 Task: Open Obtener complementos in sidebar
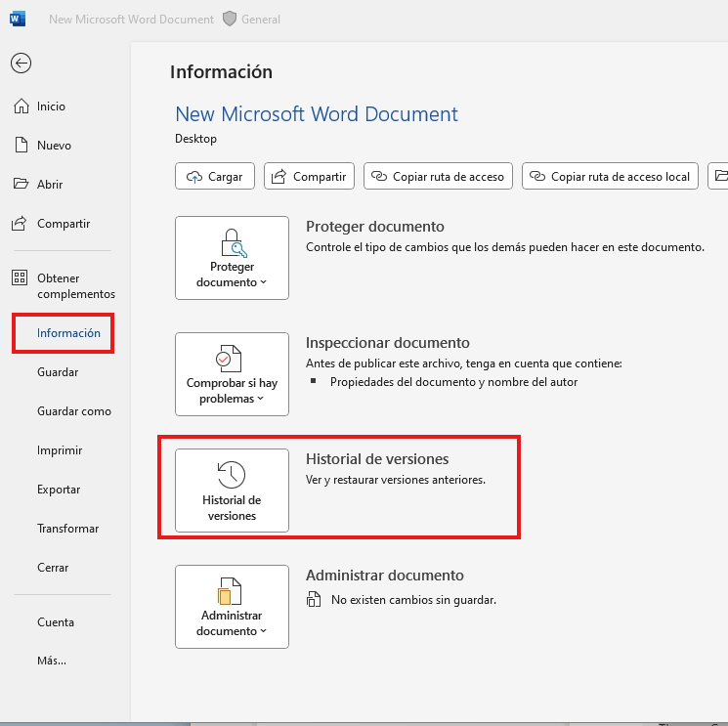click(x=76, y=286)
